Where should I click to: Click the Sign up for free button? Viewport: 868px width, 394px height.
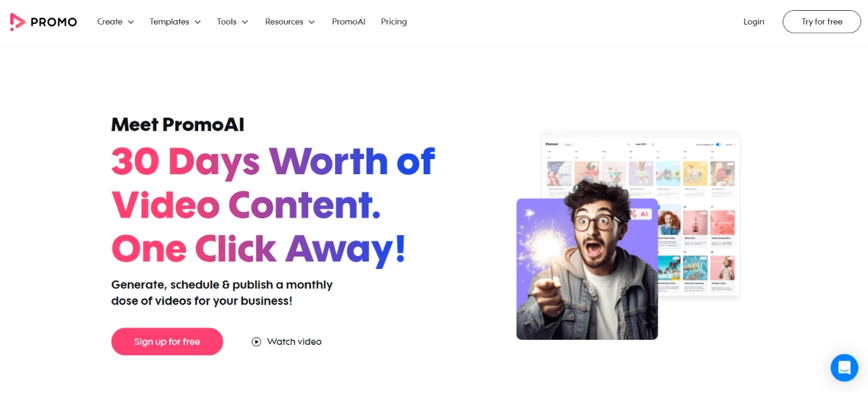pyautogui.click(x=167, y=341)
